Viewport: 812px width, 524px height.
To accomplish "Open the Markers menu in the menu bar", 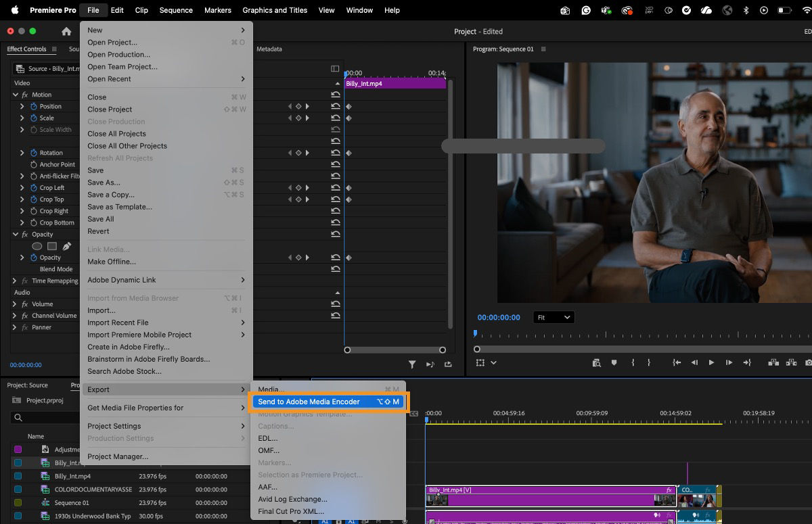I will point(217,10).
